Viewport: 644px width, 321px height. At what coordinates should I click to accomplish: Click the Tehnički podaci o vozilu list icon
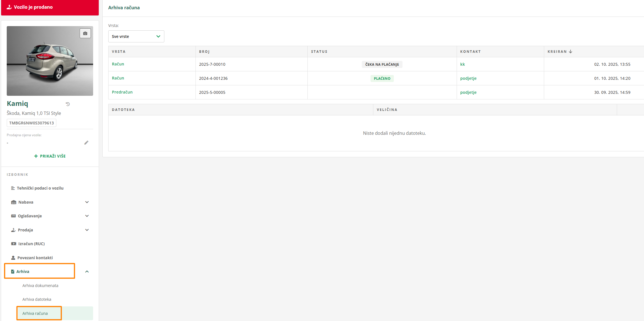(13, 188)
